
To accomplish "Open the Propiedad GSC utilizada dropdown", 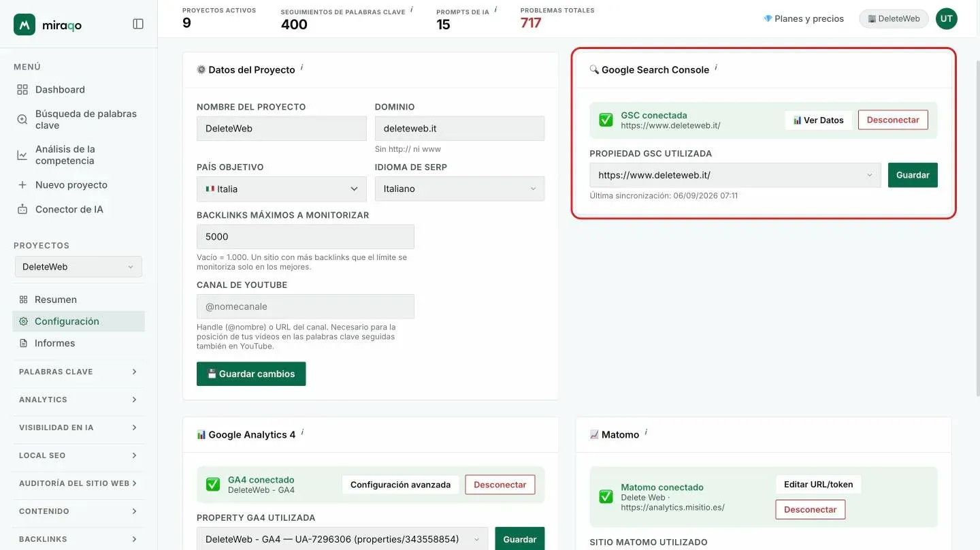I will (735, 175).
